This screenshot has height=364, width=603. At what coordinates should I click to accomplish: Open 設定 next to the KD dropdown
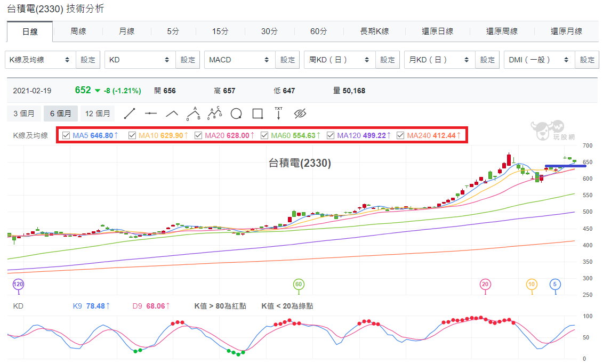[x=188, y=60]
